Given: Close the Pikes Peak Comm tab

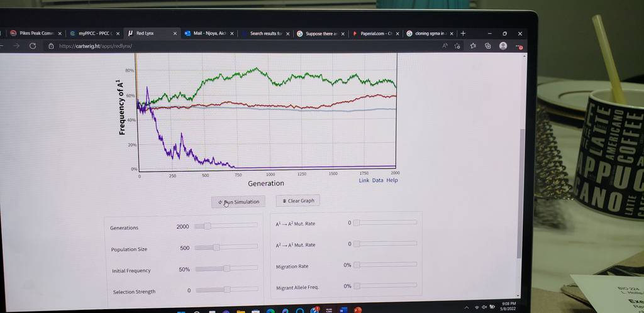Looking at the screenshot, I should pos(60,34).
